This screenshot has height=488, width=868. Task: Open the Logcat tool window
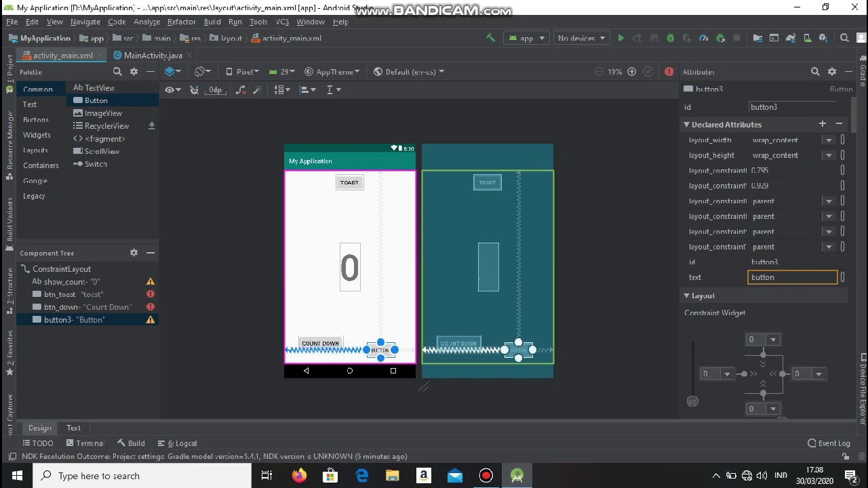pos(178,443)
